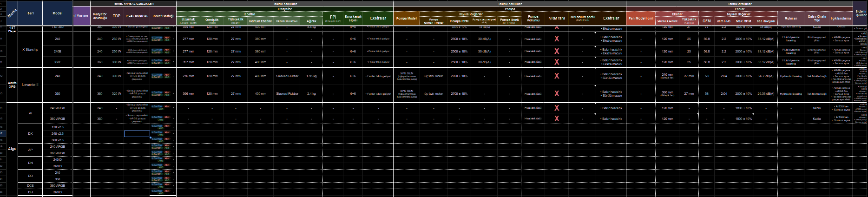Select the Model column header
Viewport: 868px width, 197px height.
tap(58, 13)
